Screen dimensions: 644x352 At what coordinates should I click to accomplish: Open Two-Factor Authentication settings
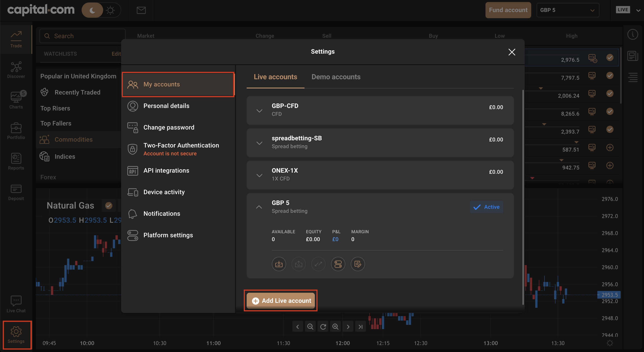178,149
